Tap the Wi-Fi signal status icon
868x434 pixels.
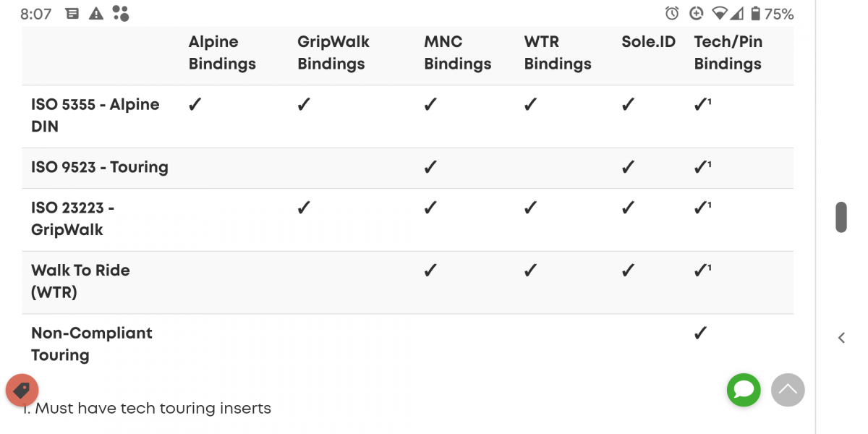click(720, 14)
